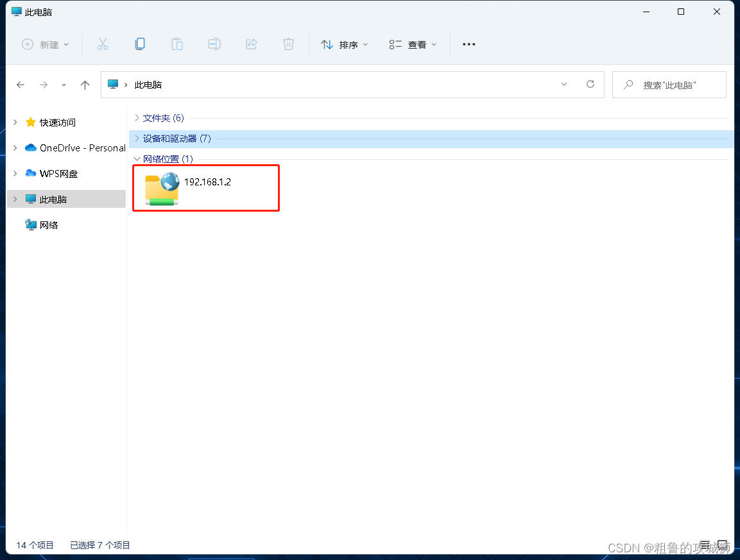Click the address bar path 此电脑
The image size is (740, 560).
[148, 85]
